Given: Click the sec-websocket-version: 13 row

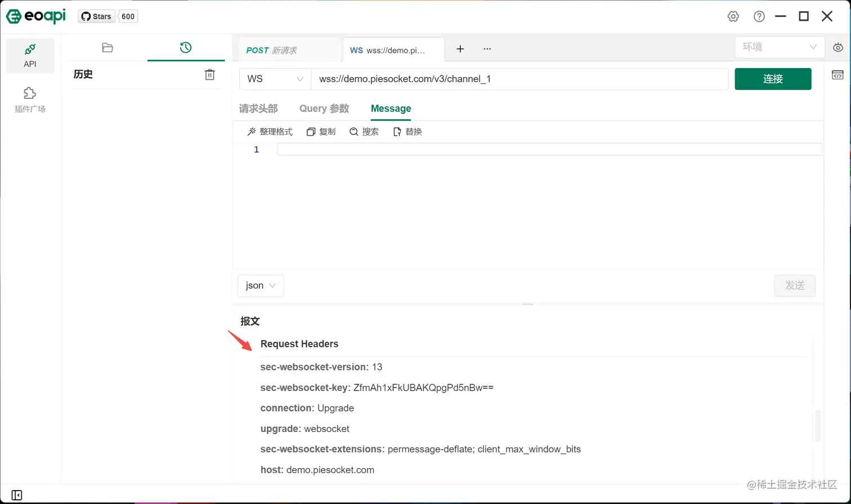Looking at the screenshot, I should pyautogui.click(x=321, y=367).
